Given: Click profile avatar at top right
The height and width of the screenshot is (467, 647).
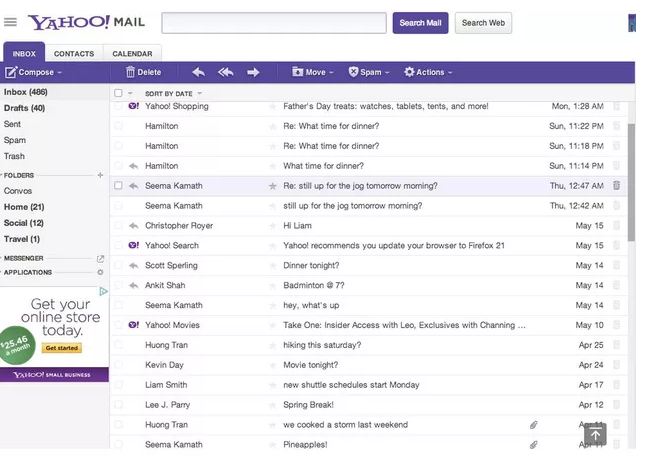Looking at the screenshot, I should [632, 23].
